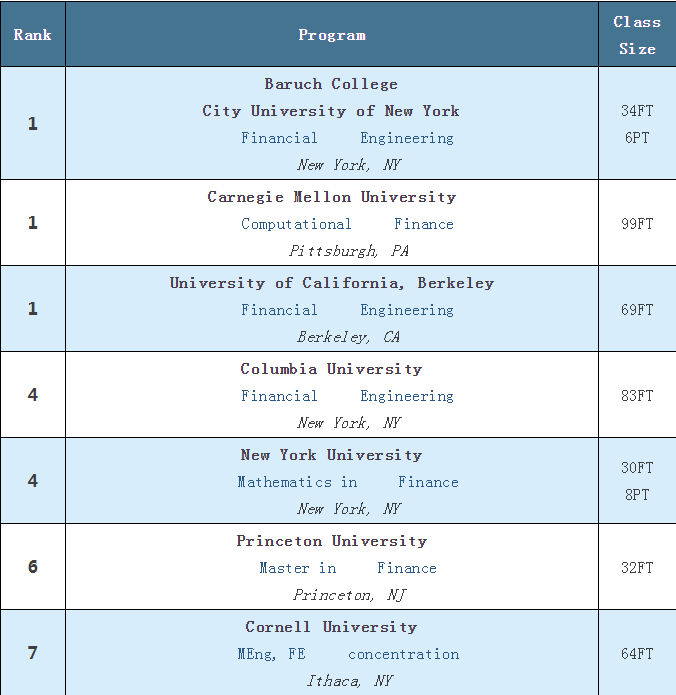
Task: Click the rank 7 cell
Action: [x=33, y=653]
